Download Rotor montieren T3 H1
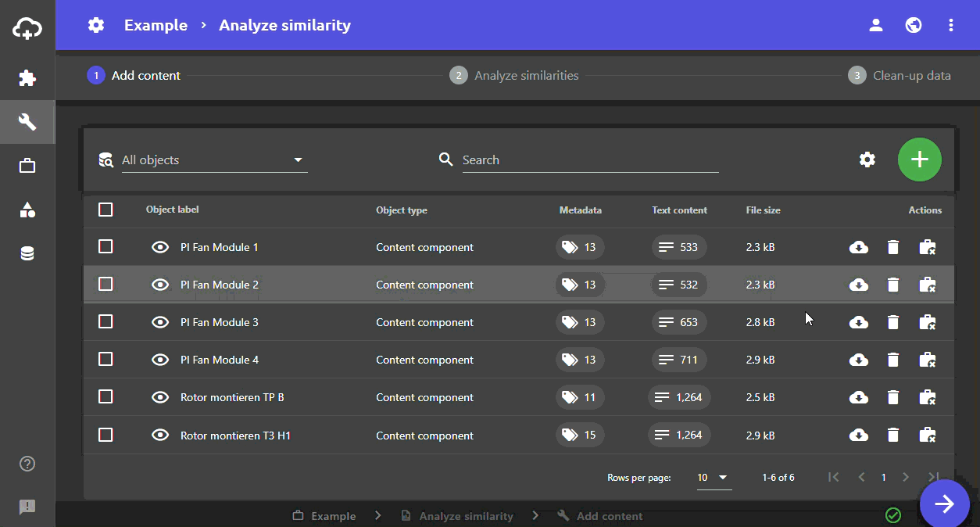This screenshot has height=527, width=980. 859,435
